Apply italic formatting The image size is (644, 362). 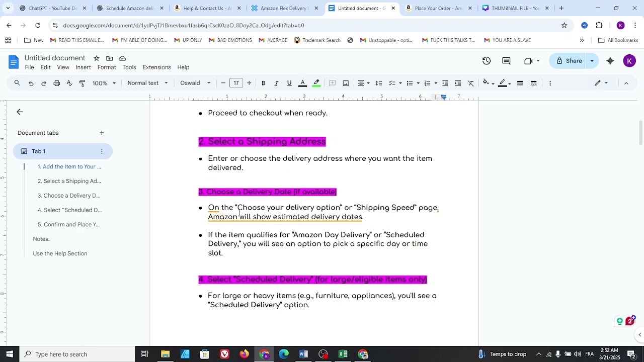click(x=276, y=83)
